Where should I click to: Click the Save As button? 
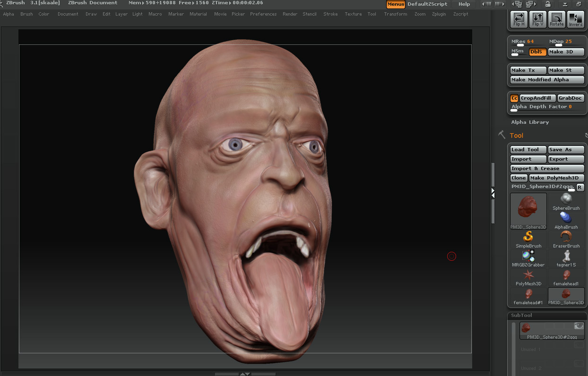[566, 150]
